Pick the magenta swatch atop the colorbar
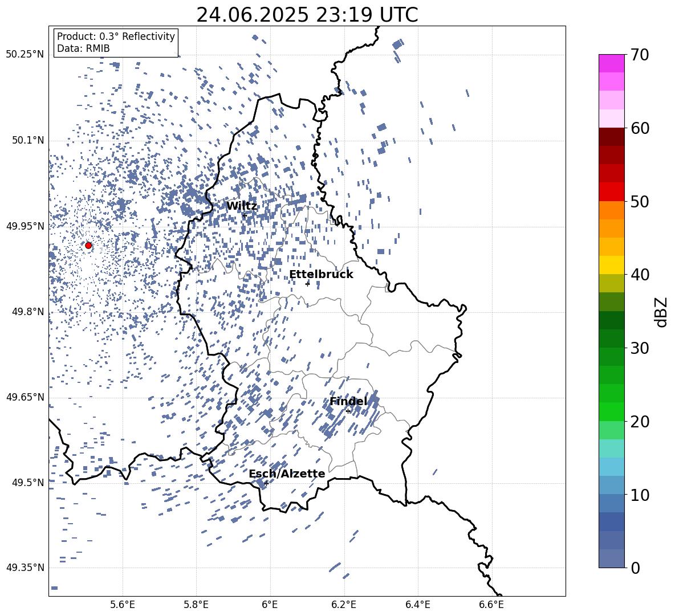The image size is (675, 616). pyautogui.click(x=611, y=63)
